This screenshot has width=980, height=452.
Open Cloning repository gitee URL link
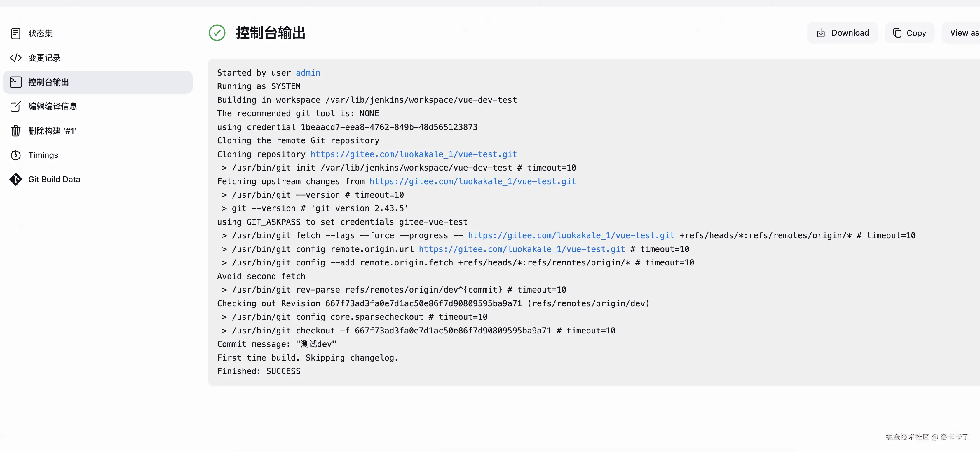414,154
